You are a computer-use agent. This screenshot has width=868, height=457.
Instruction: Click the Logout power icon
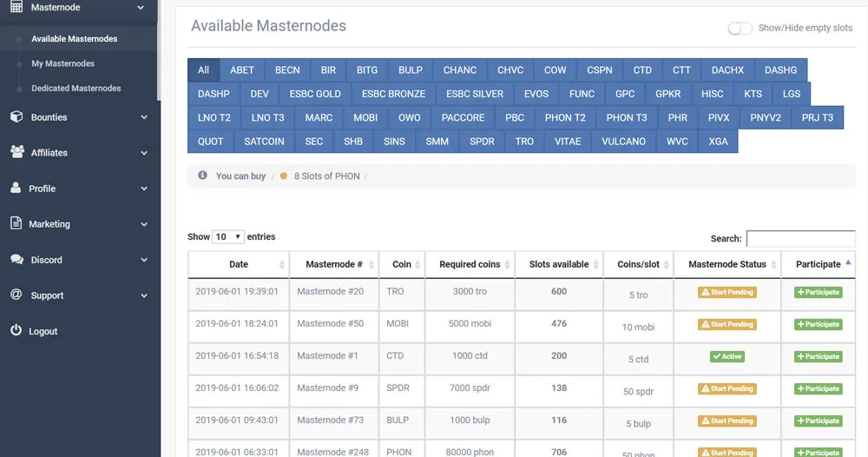(16, 330)
